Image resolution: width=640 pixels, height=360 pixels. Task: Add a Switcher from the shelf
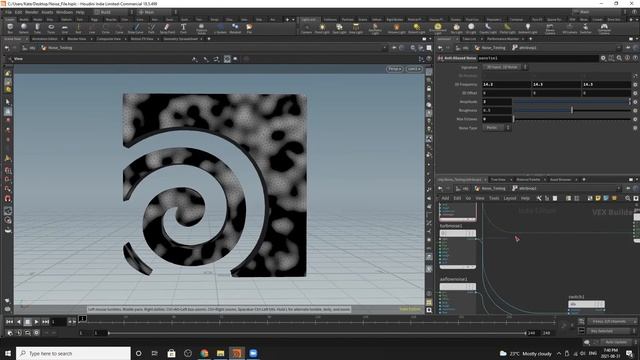pos(585,28)
